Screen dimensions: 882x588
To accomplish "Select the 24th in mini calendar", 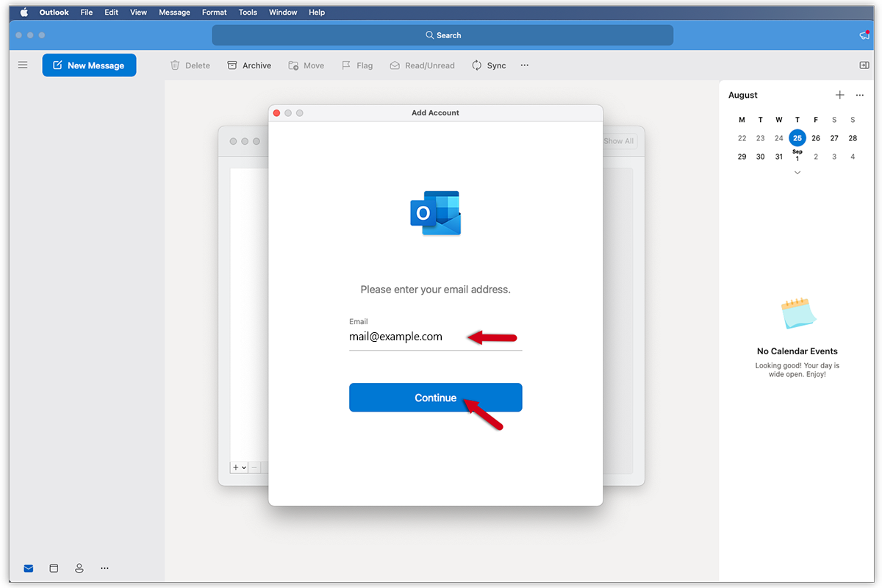I will click(779, 138).
